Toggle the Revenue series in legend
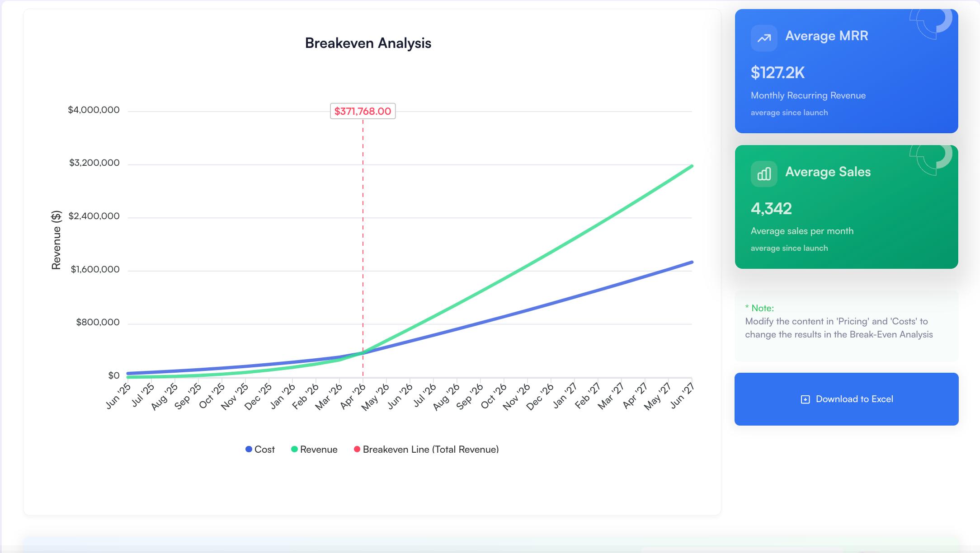This screenshot has width=980, height=553. pos(319,450)
